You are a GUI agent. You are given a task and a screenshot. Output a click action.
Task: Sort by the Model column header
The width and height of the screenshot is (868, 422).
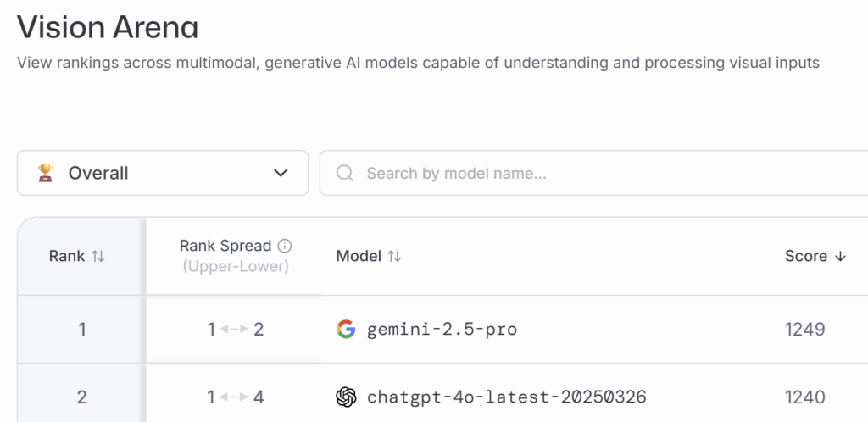click(x=359, y=256)
